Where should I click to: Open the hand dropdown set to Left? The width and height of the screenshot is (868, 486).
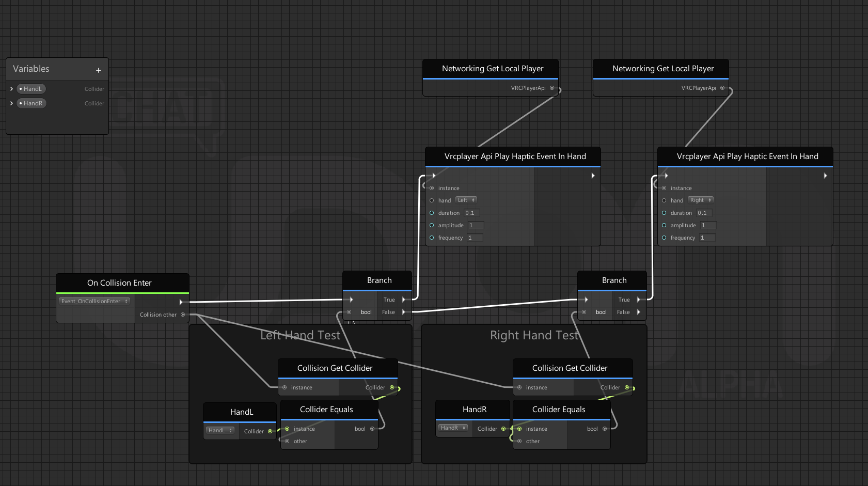click(466, 200)
